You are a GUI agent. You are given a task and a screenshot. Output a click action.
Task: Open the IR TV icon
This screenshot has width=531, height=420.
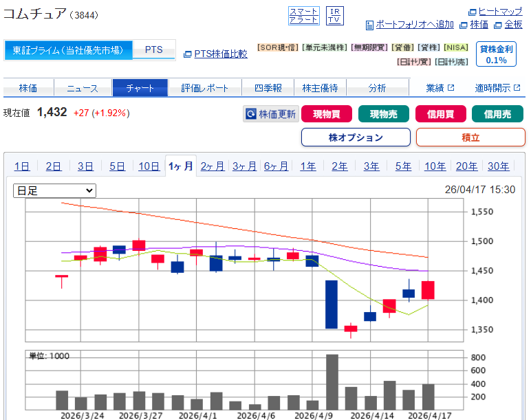[334, 15]
